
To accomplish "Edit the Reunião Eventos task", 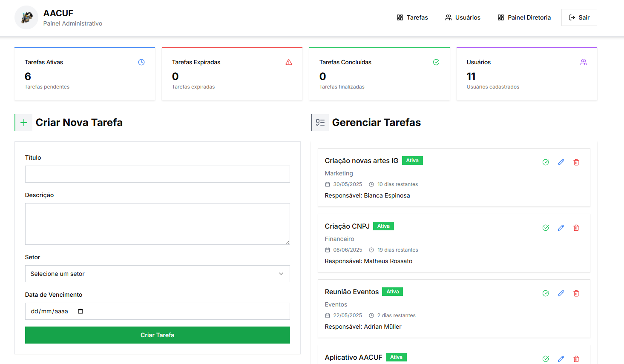I will pyautogui.click(x=561, y=293).
